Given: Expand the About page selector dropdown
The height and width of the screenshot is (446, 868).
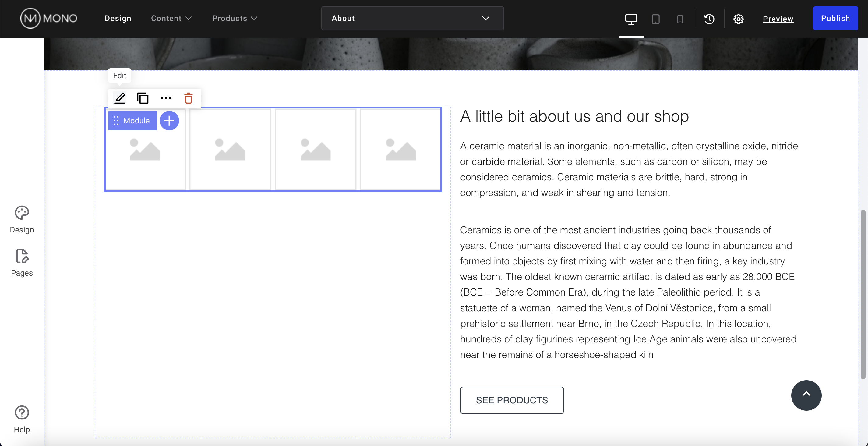Looking at the screenshot, I should coord(412,18).
